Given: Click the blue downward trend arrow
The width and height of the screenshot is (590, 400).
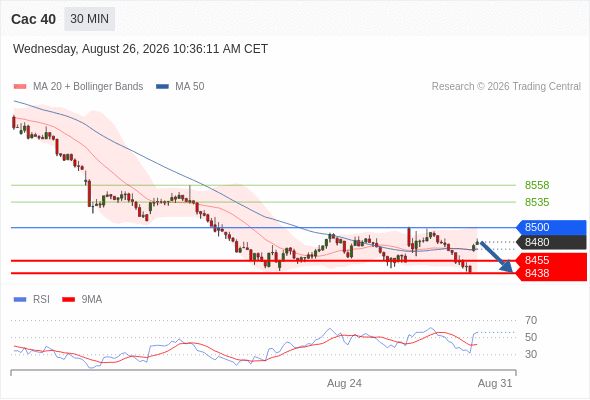Looking at the screenshot, I should [x=497, y=257].
